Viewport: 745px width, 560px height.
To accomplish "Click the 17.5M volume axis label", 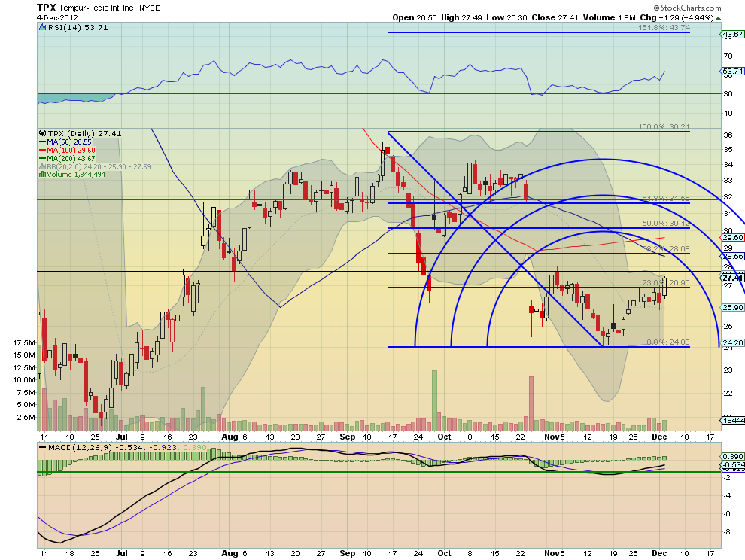I will click(24, 342).
